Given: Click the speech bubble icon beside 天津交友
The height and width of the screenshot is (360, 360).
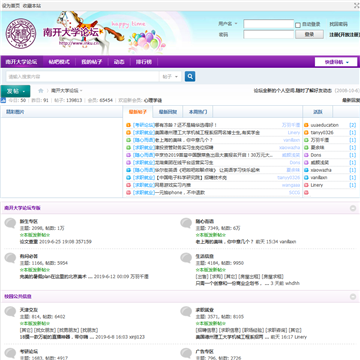Looking at the screenshot, I should click(10, 312).
